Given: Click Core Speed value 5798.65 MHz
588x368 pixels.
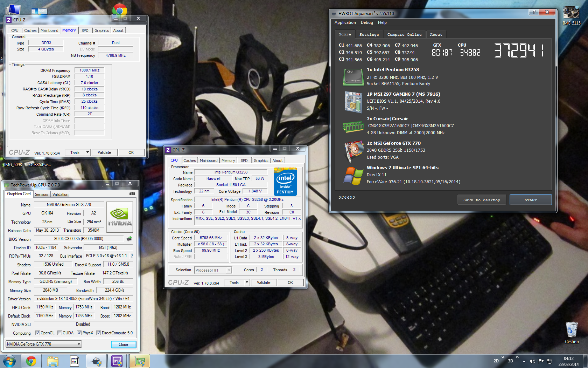Looking at the screenshot, I should 211,238.
